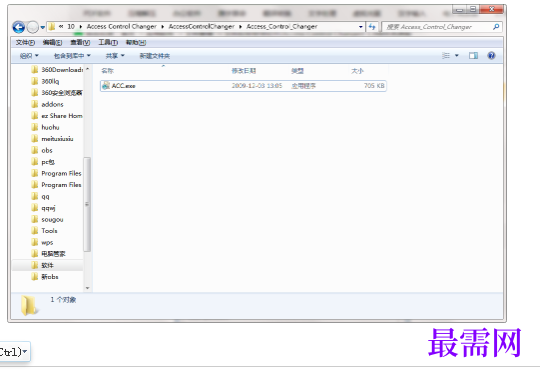Click the address bar folder icon
Viewport: 540px width, 374px height.
pyautogui.click(x=52, y=27)
